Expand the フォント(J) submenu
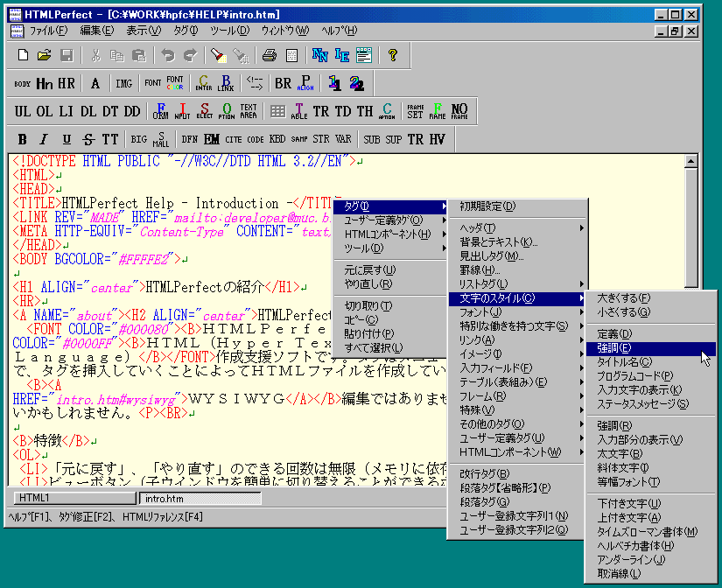The width and height of the screenshot is (722, 588). click(518, 312)
